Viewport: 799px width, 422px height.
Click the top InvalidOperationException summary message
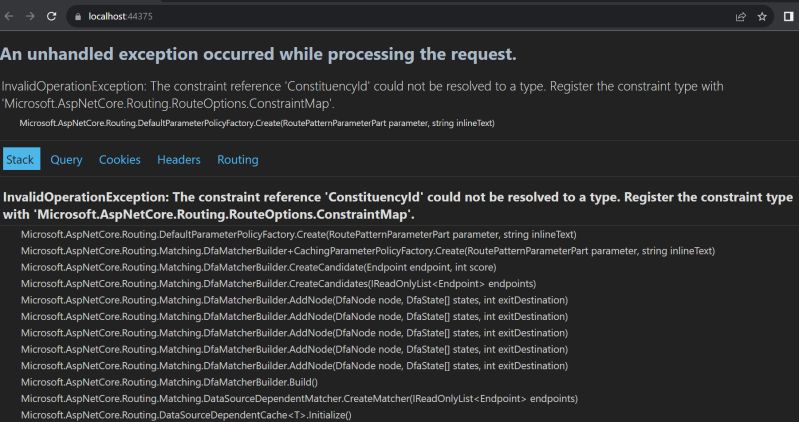362,95
